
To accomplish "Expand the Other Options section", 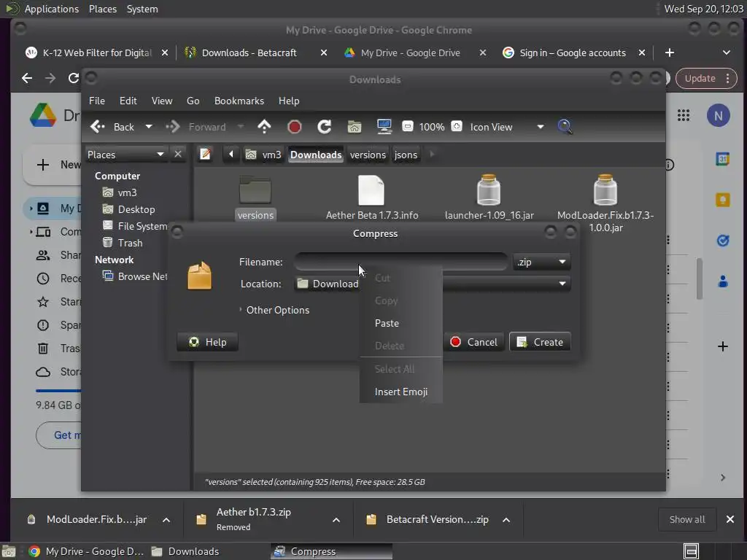I will tap(274, 310).
